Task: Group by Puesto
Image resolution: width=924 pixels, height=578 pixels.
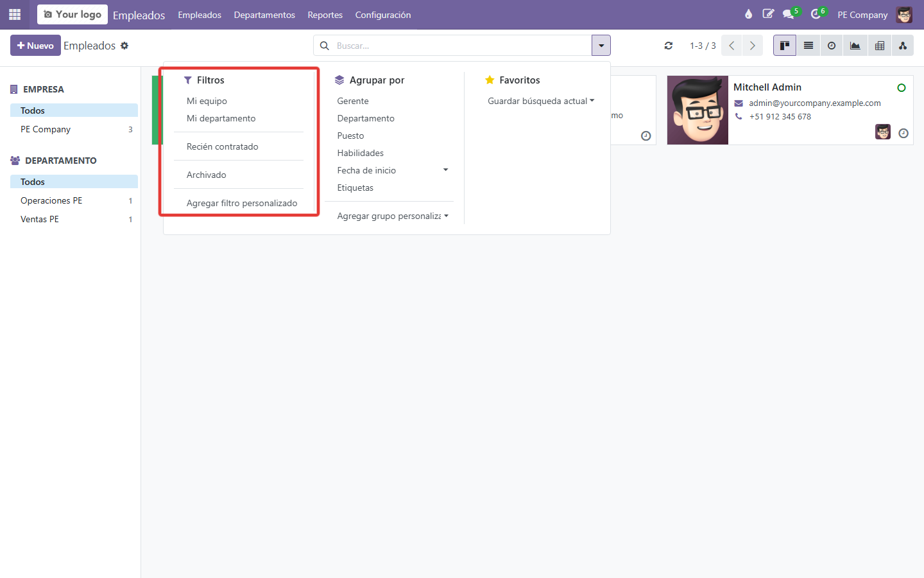Action: pyautogui.click(x=350, y=136)
